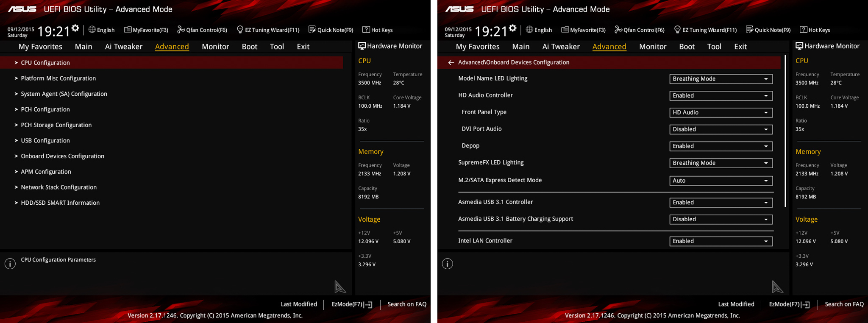
Task: Expand the PCH Storage Configuration entry
Action: (x=56, y=125)
